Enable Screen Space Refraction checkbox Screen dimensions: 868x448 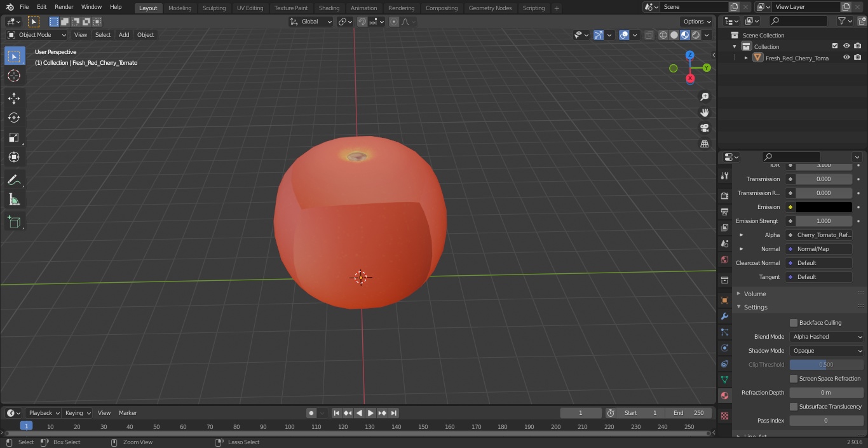click(794, 379)
